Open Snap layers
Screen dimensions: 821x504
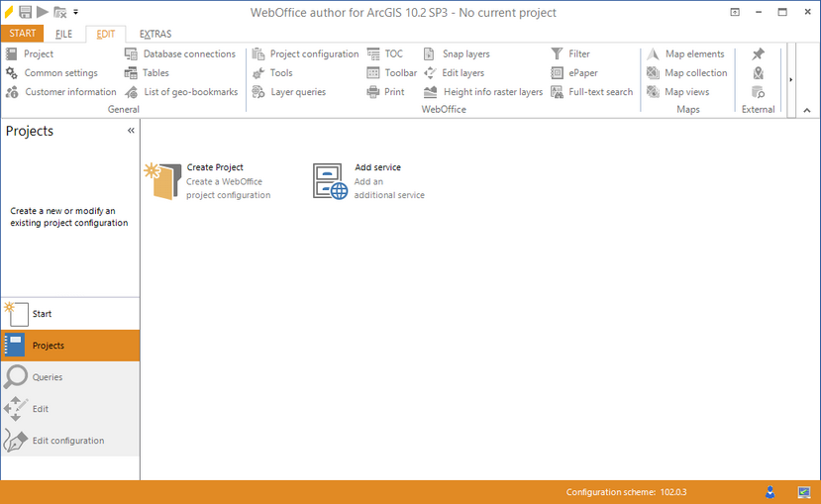[456, 53]
